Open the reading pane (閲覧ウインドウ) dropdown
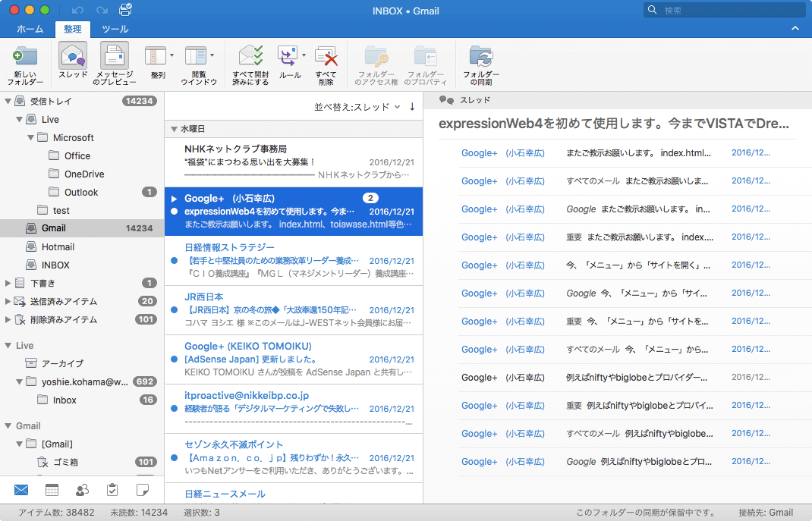 tap(212, 55)
